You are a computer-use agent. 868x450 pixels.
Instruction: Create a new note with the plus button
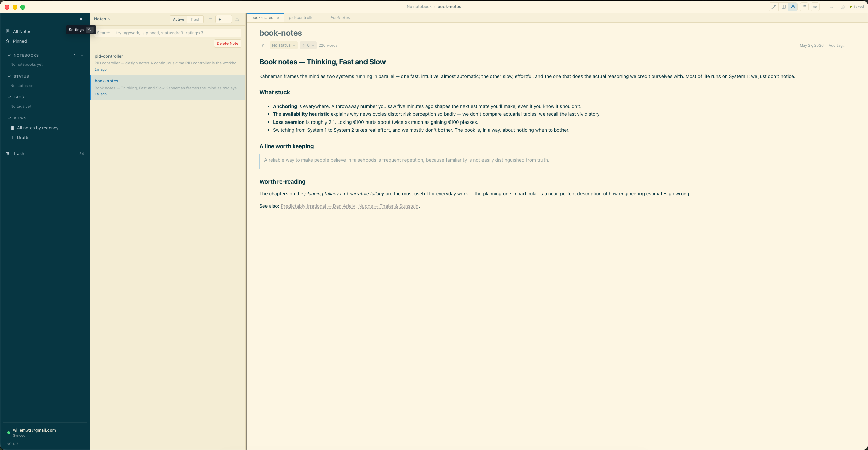point(220,19)
